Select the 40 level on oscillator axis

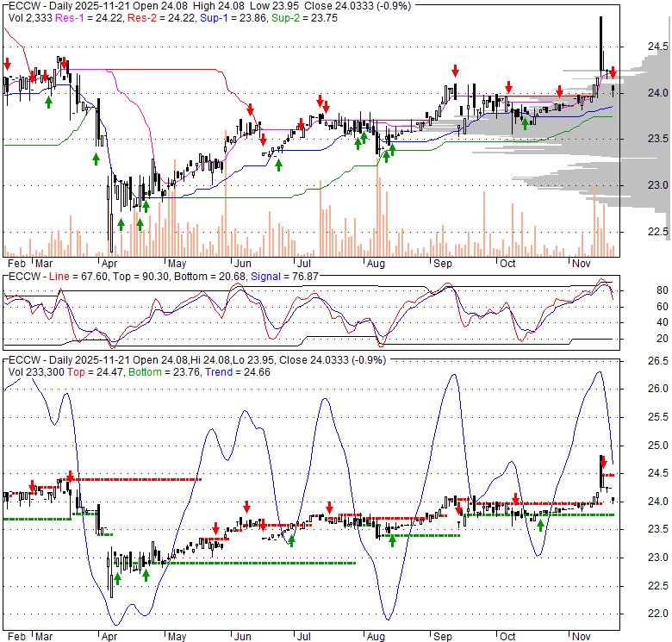pos(663,322)
